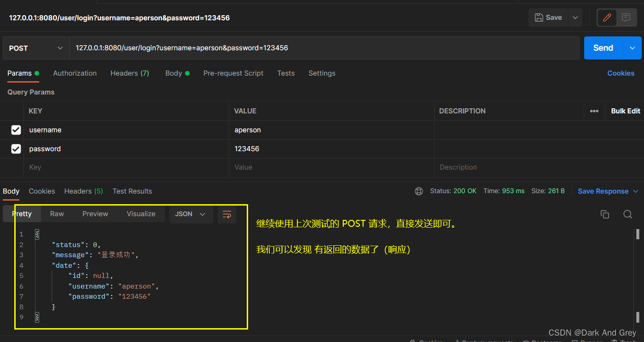Select the aperson value cell

pyautogui.click(x=331, y=130)
